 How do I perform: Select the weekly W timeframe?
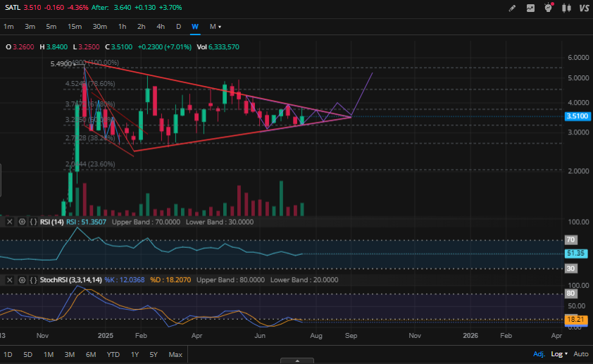click(x=195, y=27)
